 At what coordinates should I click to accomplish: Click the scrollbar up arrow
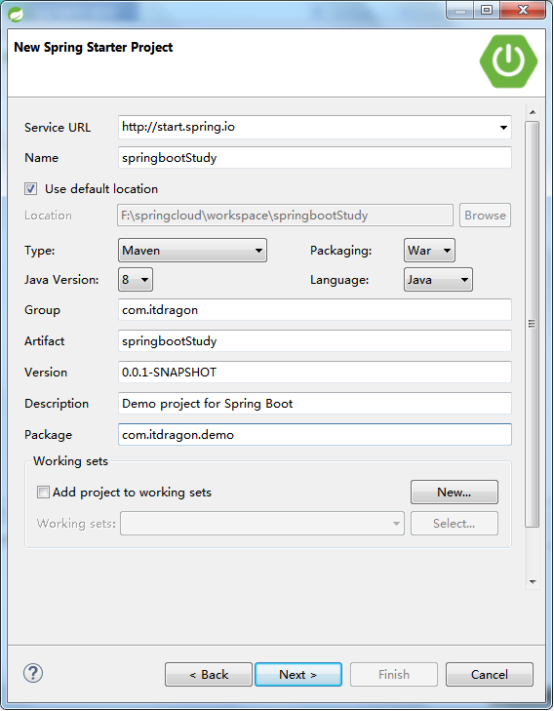[x=532, y=112]
